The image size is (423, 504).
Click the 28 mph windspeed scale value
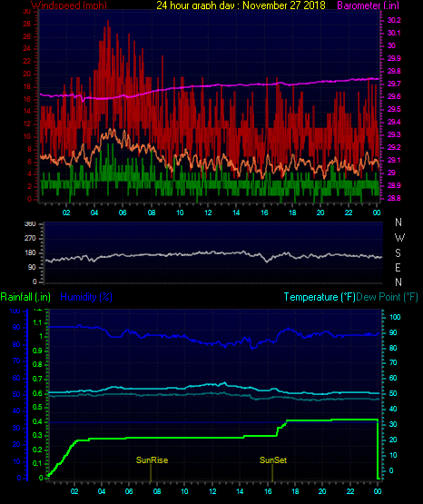[27, 25]
